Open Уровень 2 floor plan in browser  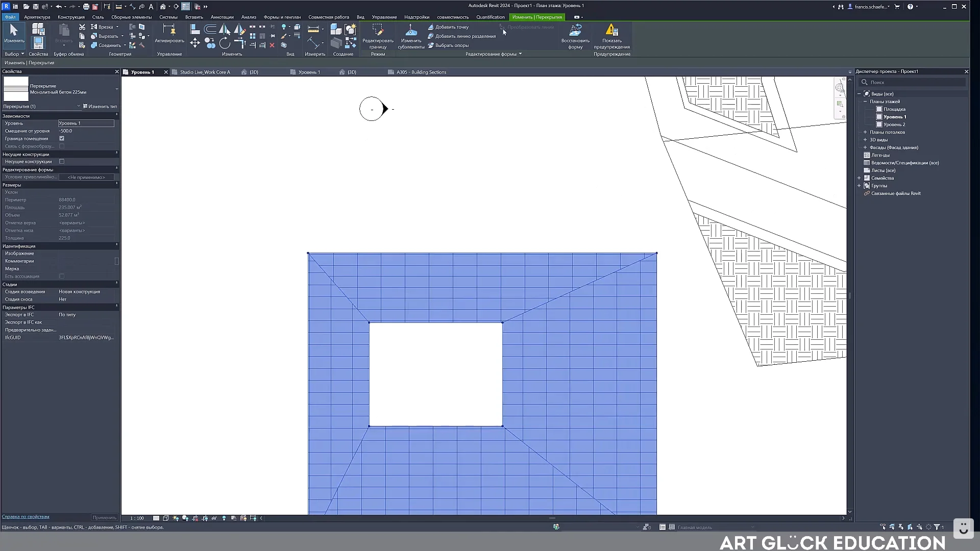(x=894, y=124)
